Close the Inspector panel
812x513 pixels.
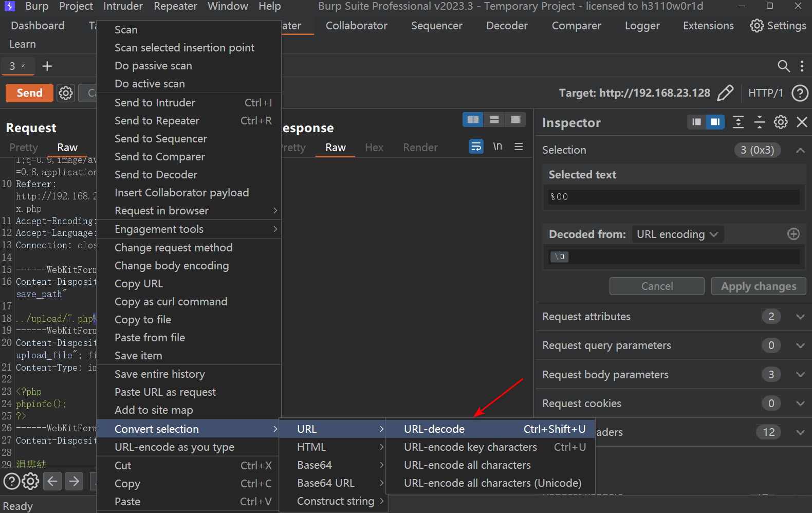click(801, 122)
